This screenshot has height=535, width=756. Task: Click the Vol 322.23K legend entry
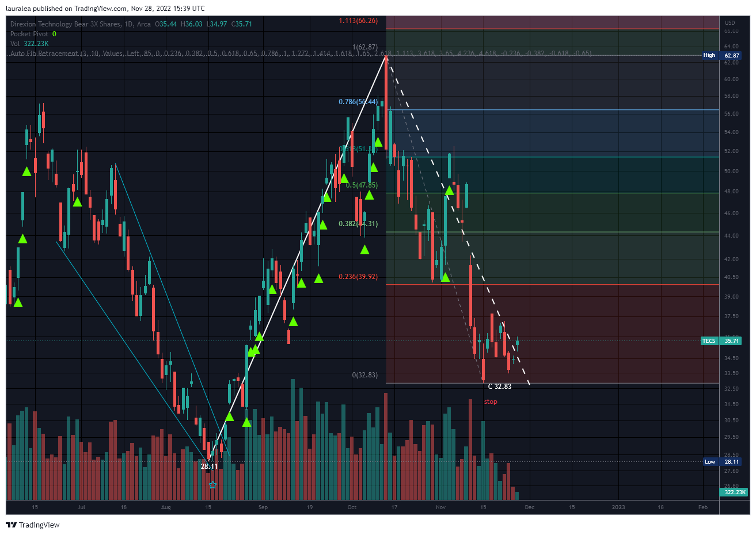[29, 44]
